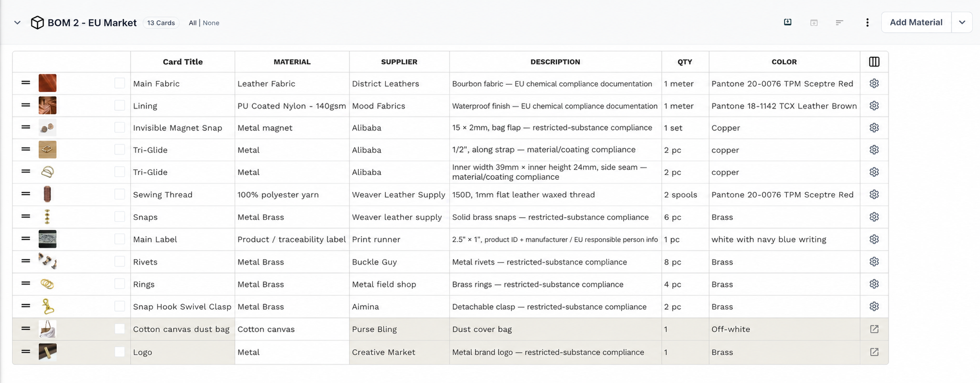
Task: Click the 13 Cards badge
Action: coord(161,23)
